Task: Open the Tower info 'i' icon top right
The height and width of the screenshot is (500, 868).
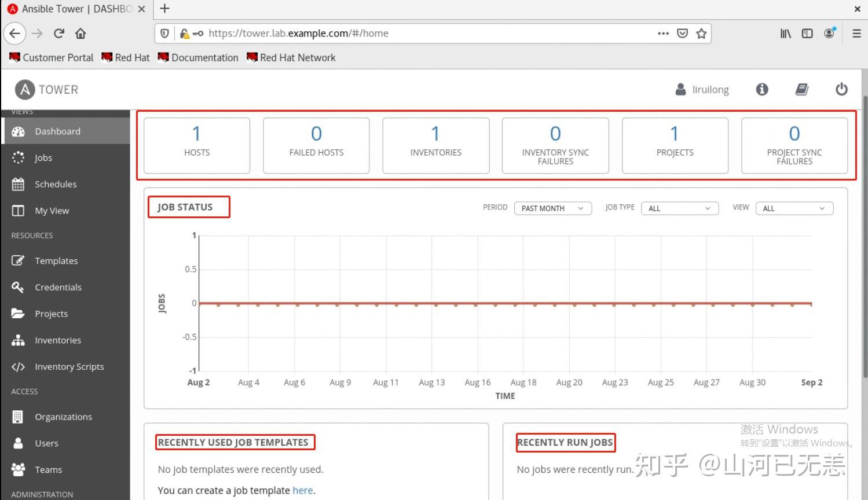Action: (761, 89)
